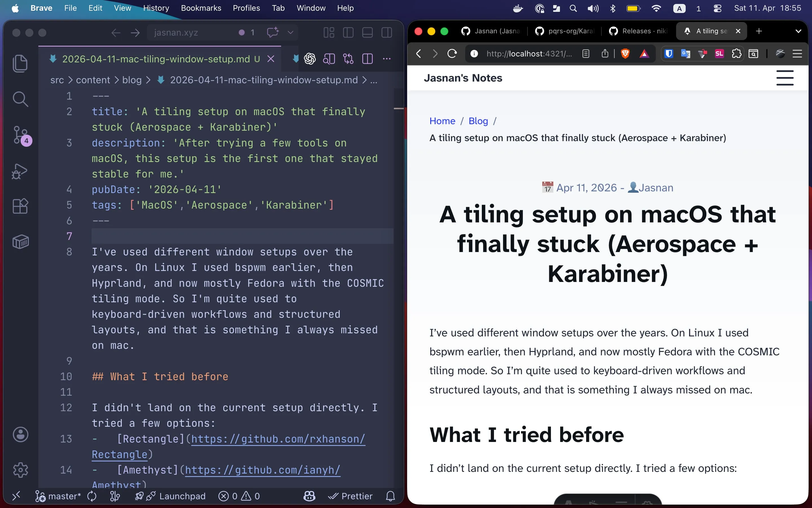
Task: Open a new tab in Brave
Action: (x=759, y=31)
